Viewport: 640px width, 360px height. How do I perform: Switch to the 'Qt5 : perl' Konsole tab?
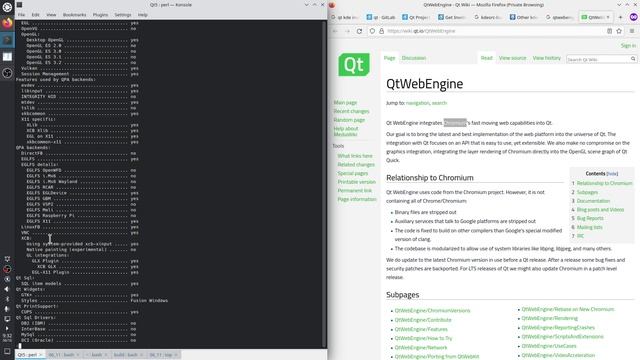(x=30, y=355)
